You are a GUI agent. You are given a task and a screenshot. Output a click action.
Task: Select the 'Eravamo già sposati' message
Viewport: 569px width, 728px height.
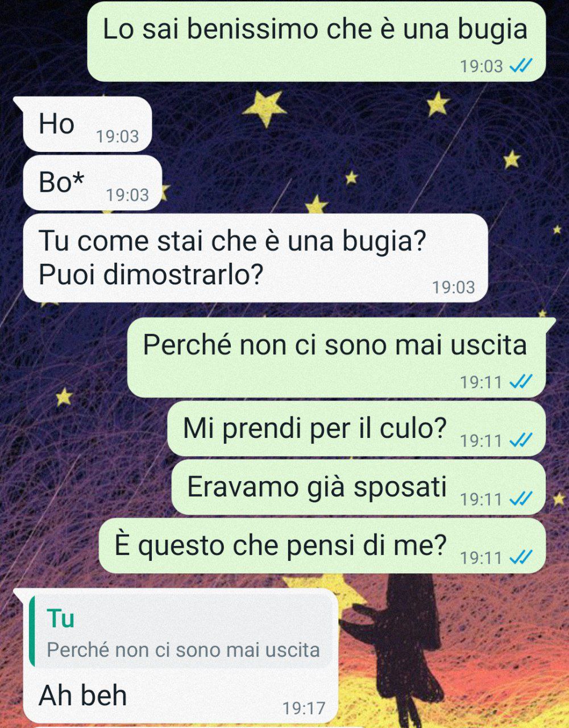(359, 487)
